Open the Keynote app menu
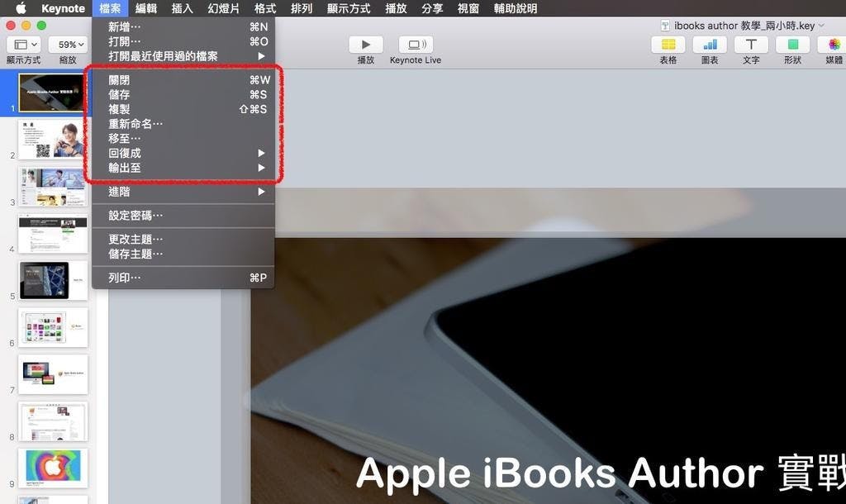 click(x=63, y=8)
